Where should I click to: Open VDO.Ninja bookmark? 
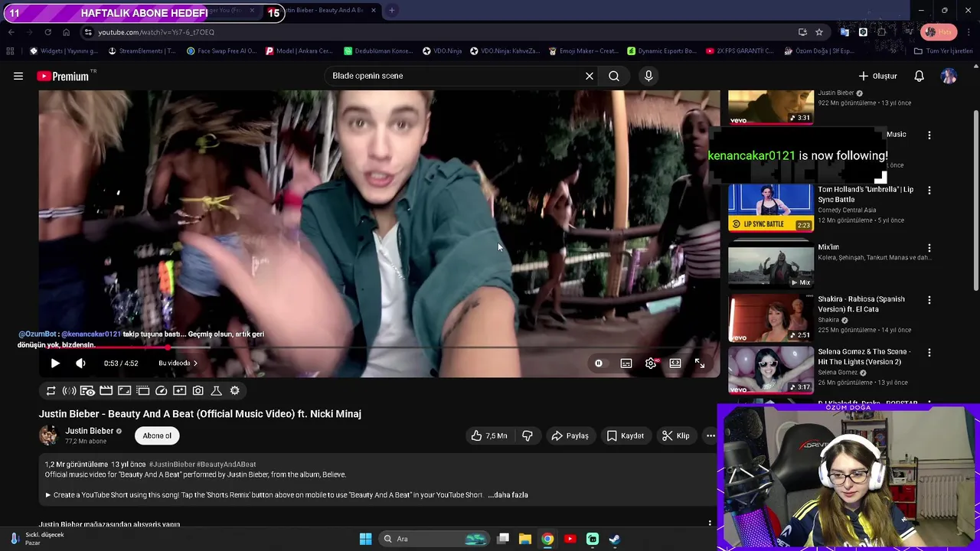click(442, 51)
